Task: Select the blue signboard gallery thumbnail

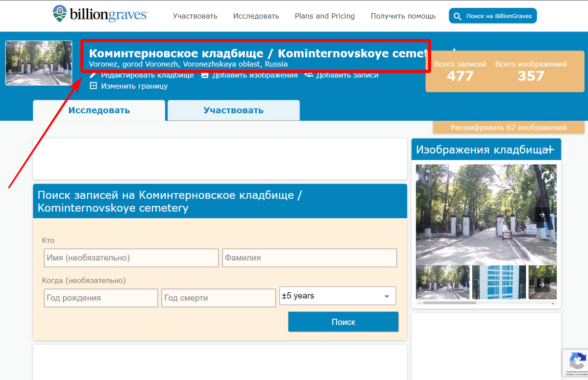Action: point(499,282)
